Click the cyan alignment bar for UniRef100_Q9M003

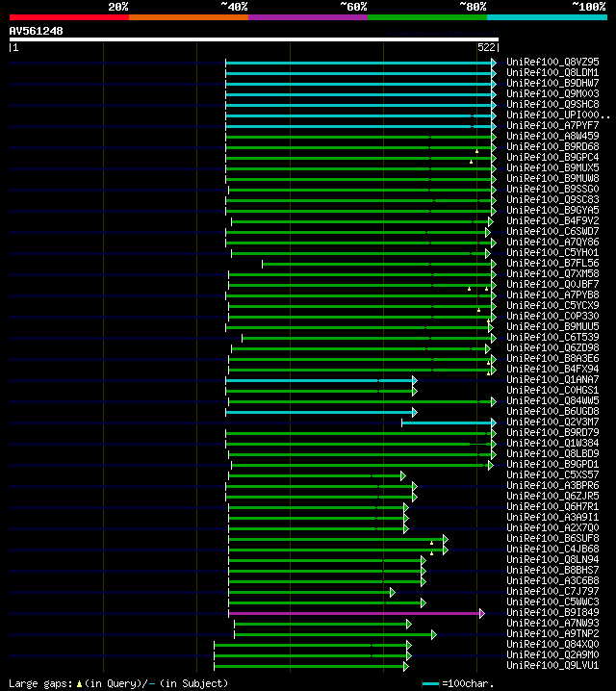pos(359,94)
